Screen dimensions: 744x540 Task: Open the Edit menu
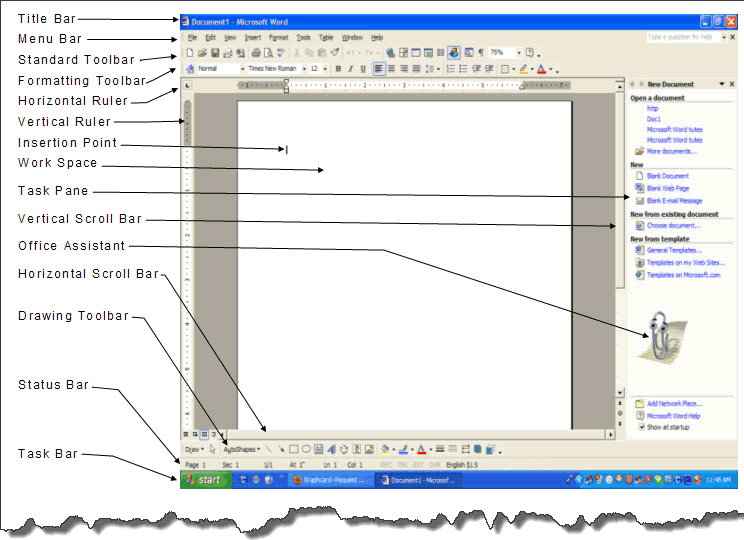pyautogui.click(x=210, y=37)
